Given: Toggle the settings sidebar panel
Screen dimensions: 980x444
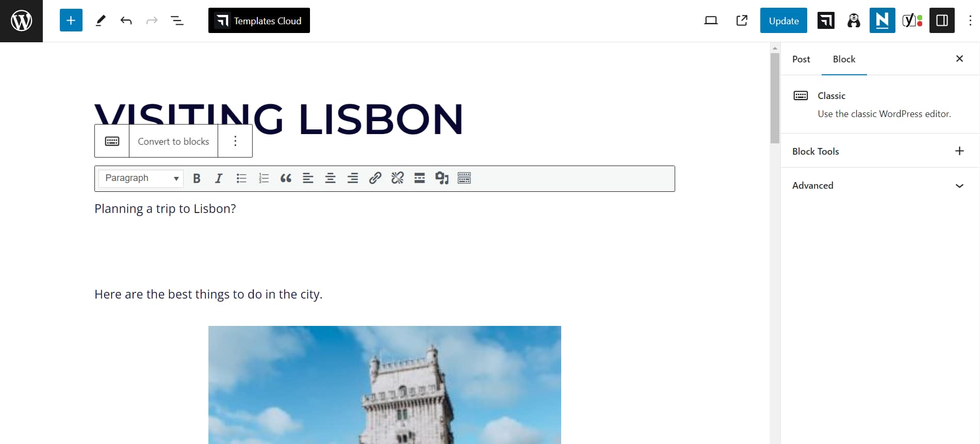Looking at the screenshot, I should (942, 21).
